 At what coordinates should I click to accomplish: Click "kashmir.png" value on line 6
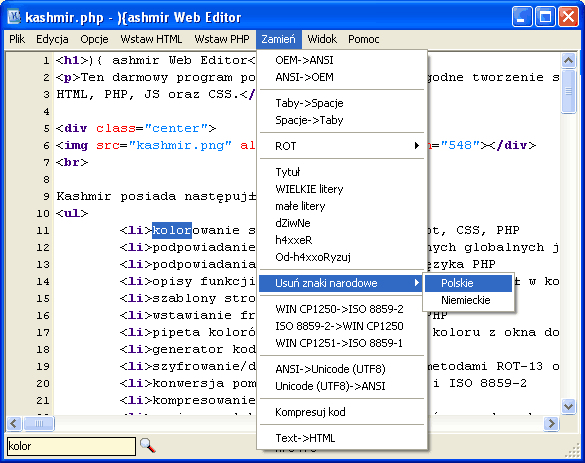tap(180, 145)
